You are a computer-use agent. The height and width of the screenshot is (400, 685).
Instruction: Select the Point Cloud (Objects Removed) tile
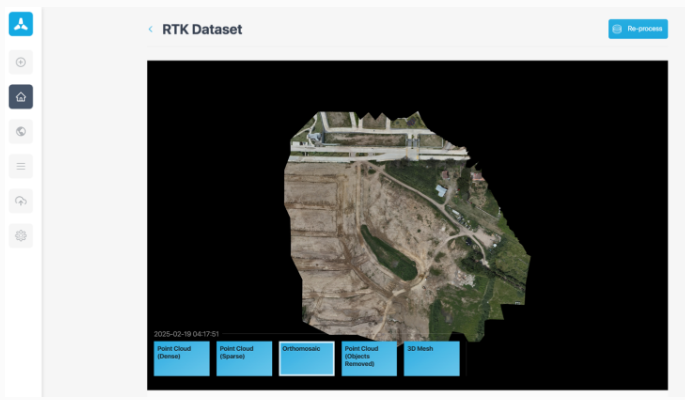pyautogui.click(x=369, y=359)
